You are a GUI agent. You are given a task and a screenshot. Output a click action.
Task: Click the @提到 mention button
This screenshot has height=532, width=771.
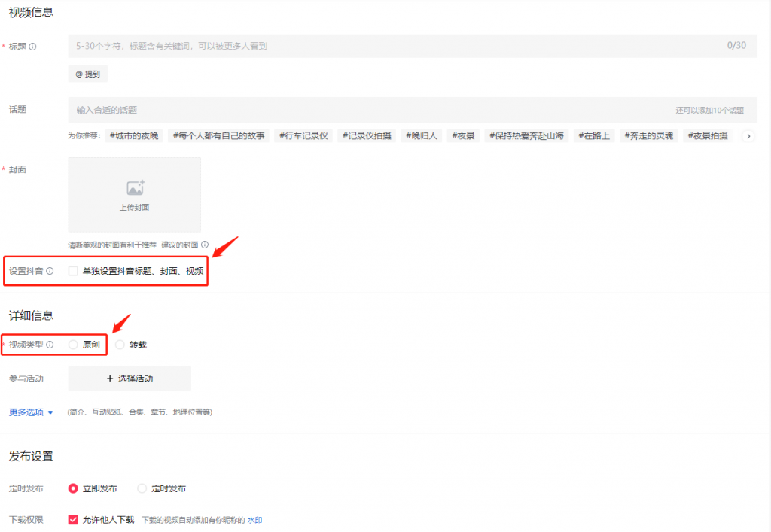coord(87,73)
